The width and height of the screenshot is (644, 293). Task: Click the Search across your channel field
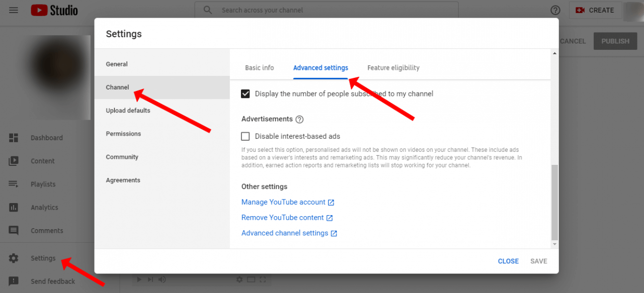(x=327, y=10)
